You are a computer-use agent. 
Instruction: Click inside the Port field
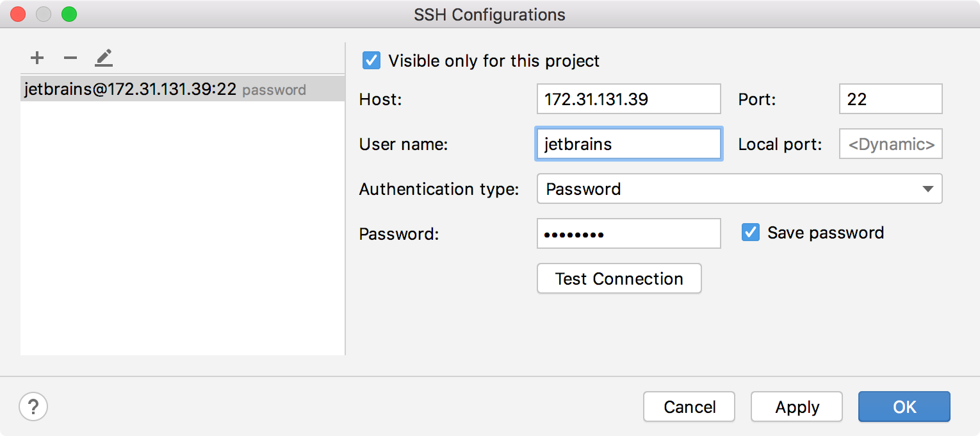point(890,99)
